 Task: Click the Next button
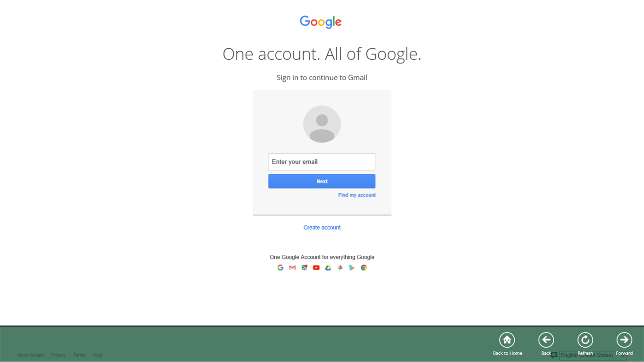click(322, 181)
